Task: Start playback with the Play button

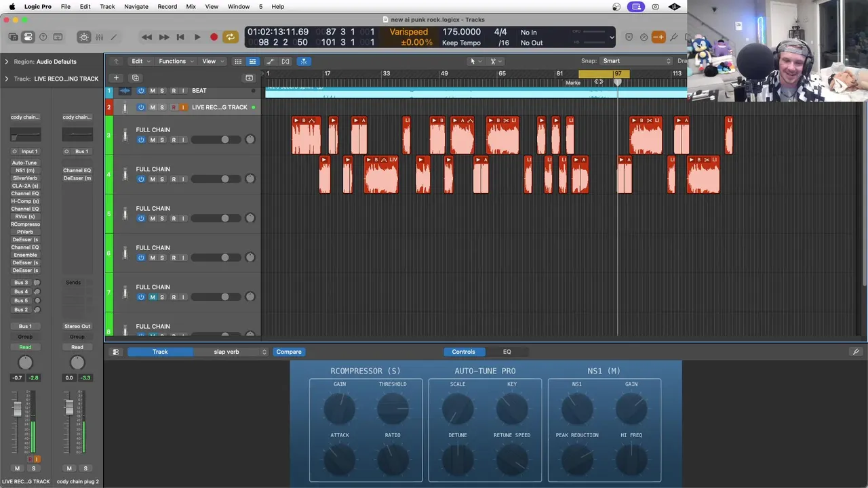Action: (x=197, y=37)
